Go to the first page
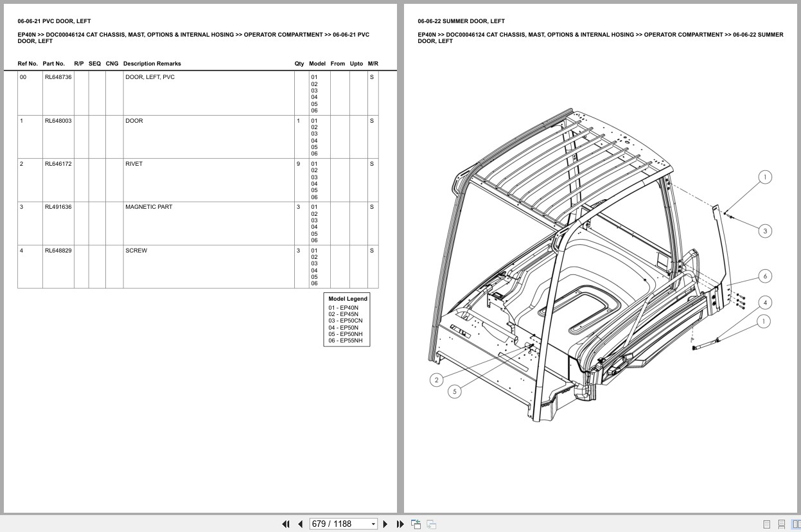 (286, 524)
